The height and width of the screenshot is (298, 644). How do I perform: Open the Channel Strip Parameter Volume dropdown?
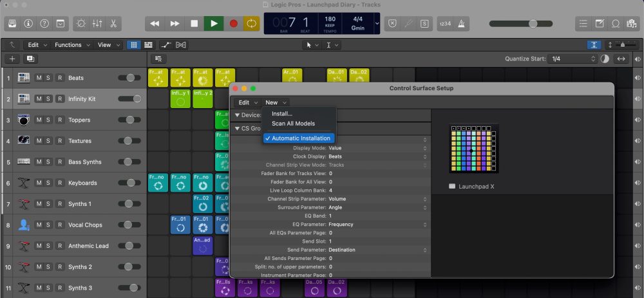[x=377, y=199]
